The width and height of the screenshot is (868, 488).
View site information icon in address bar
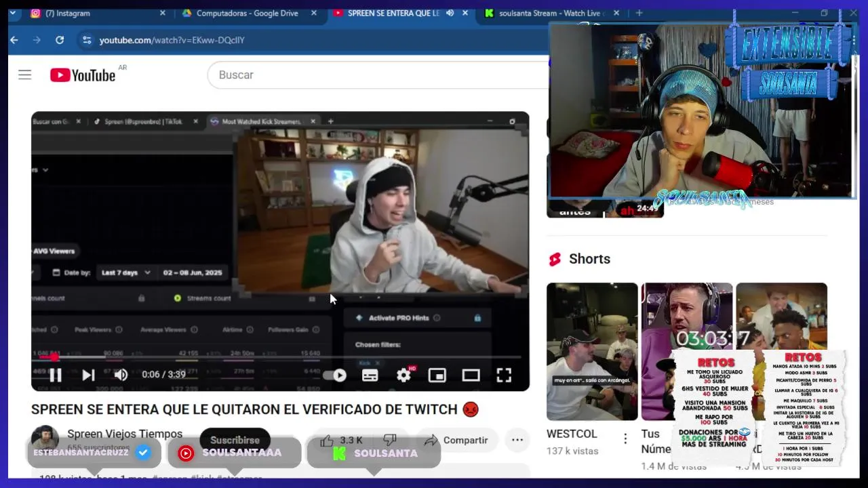[86, 40]
